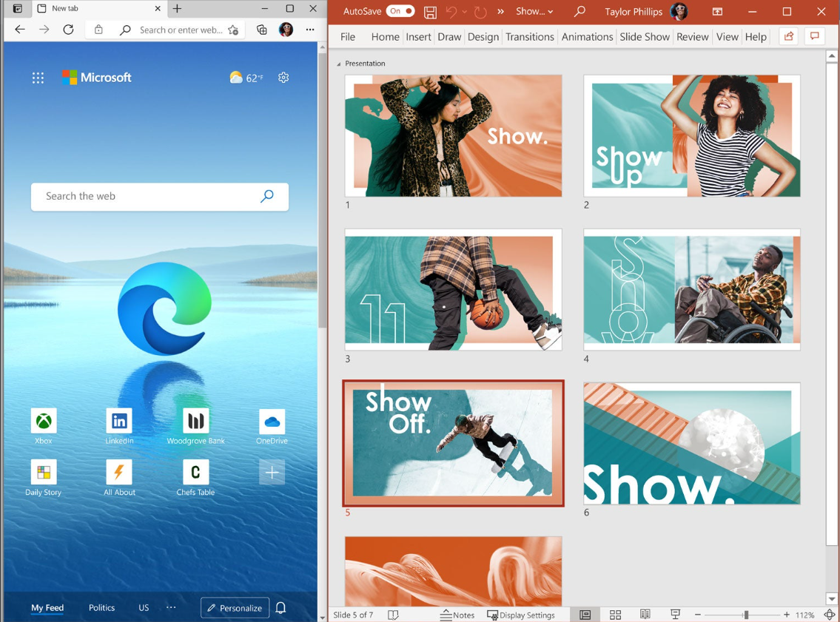Click the zoom slider handle
The height and width of the screenshot is (622, 840).
click(x=746, y=615)
